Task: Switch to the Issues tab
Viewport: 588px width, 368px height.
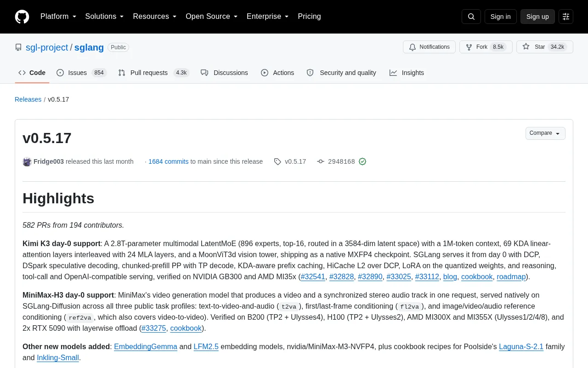Action: coord(82,73)
